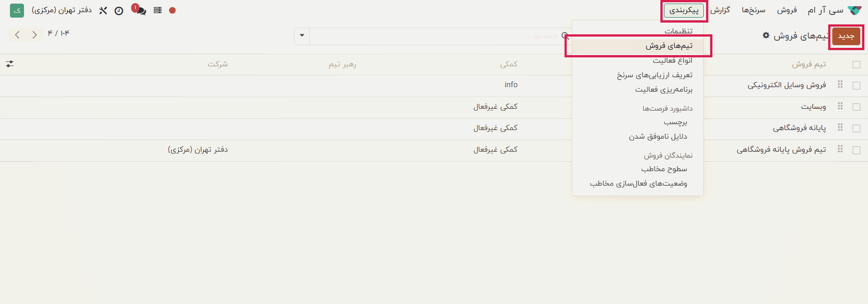Open the فروش وسایل الکترونیکی team record
This screenshot has height=304, width=868.
click(x=787, y=85)
